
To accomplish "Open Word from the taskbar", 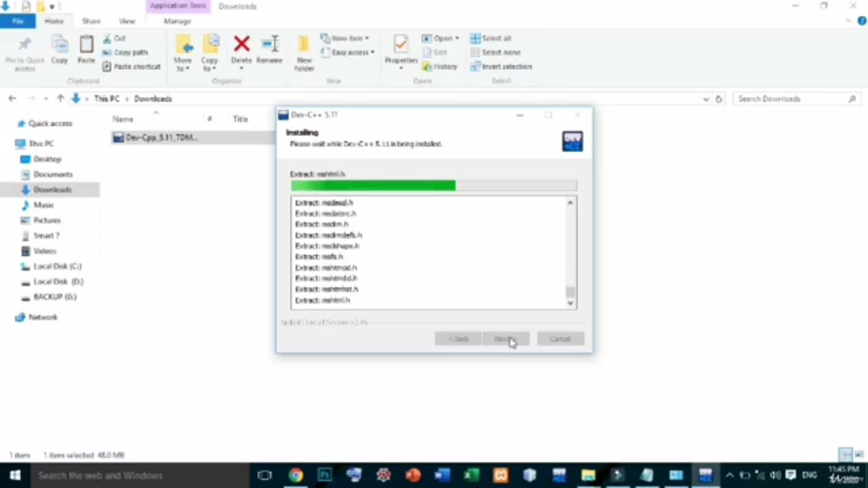I will (x=442, y=475).
